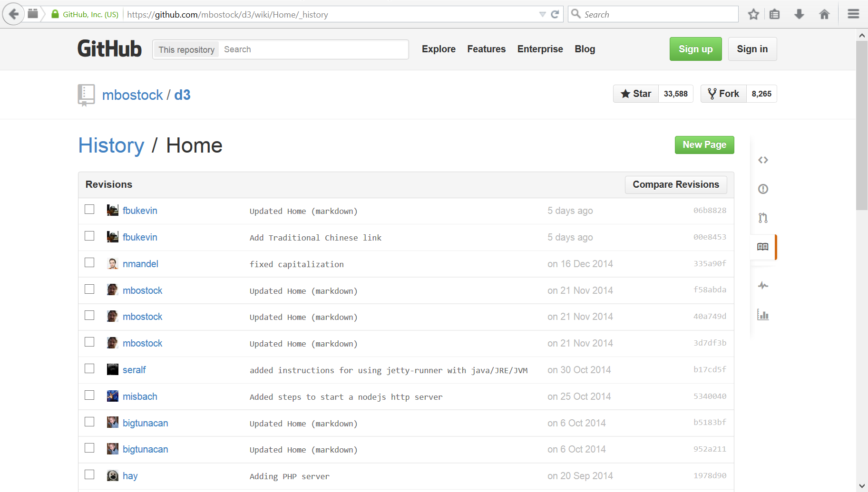
Task: Open the Features nav item
Action: (x=486, y=49)
